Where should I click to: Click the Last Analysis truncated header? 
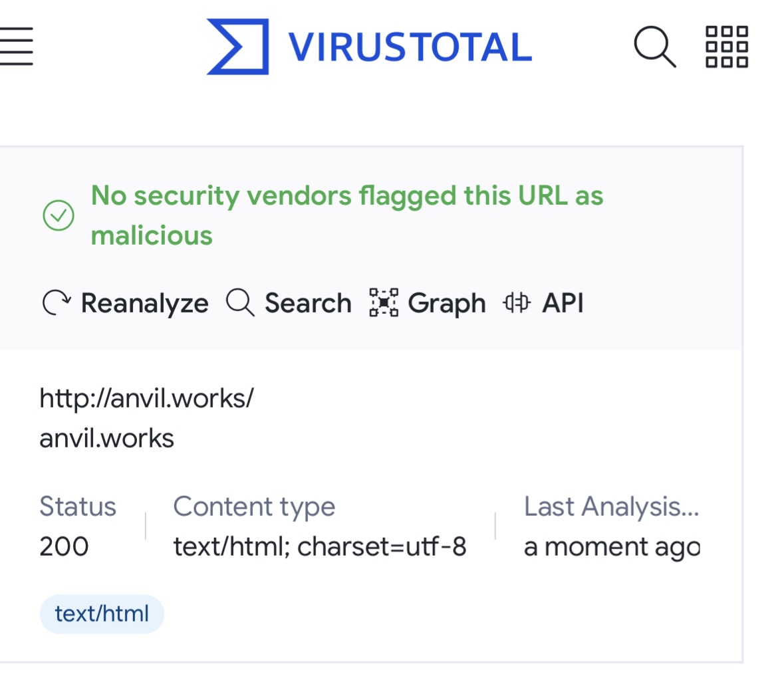pos(612,507)
